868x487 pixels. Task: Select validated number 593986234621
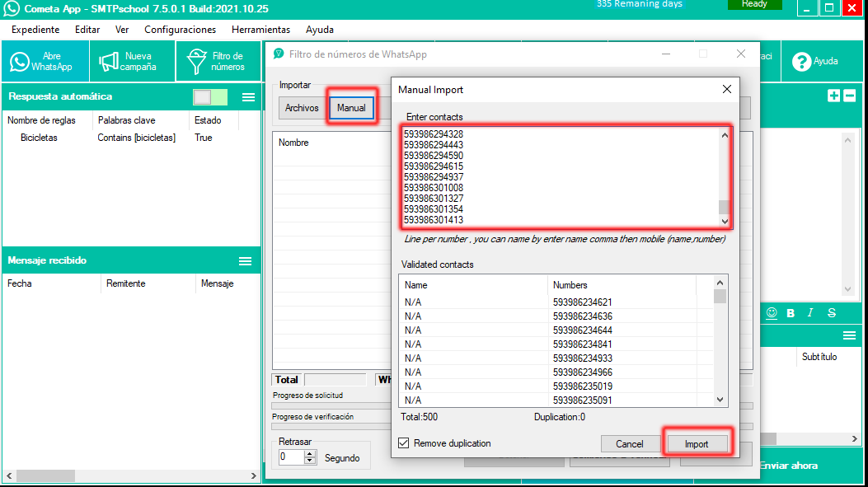(582, 302)
